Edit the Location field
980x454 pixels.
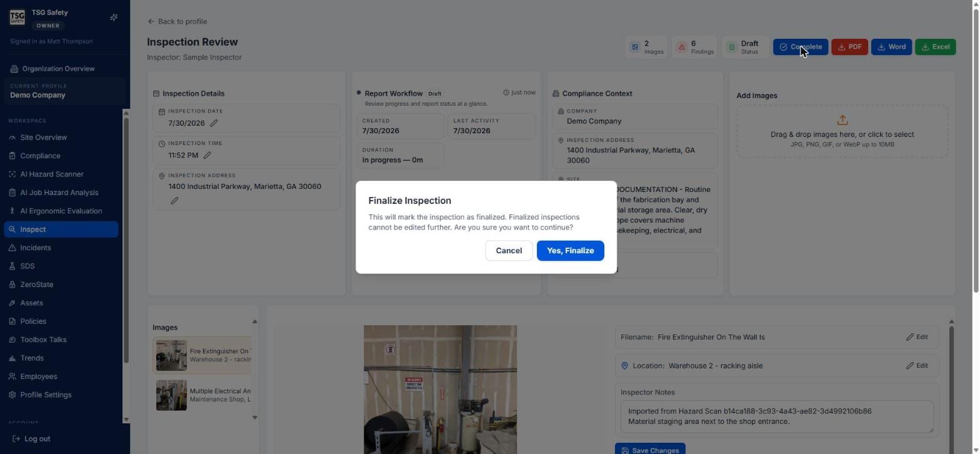[x=917, y=366]
